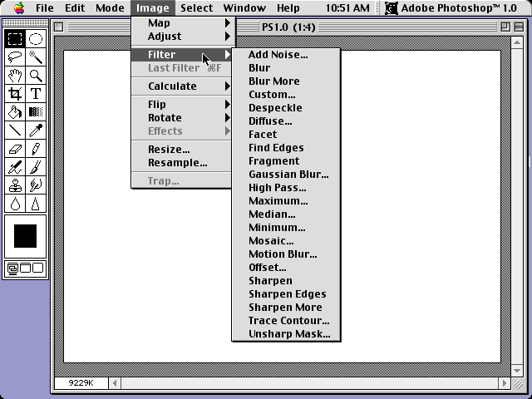Open the Apple menu
The height and width of the screenshot is (399, 532).
point(19,7)
